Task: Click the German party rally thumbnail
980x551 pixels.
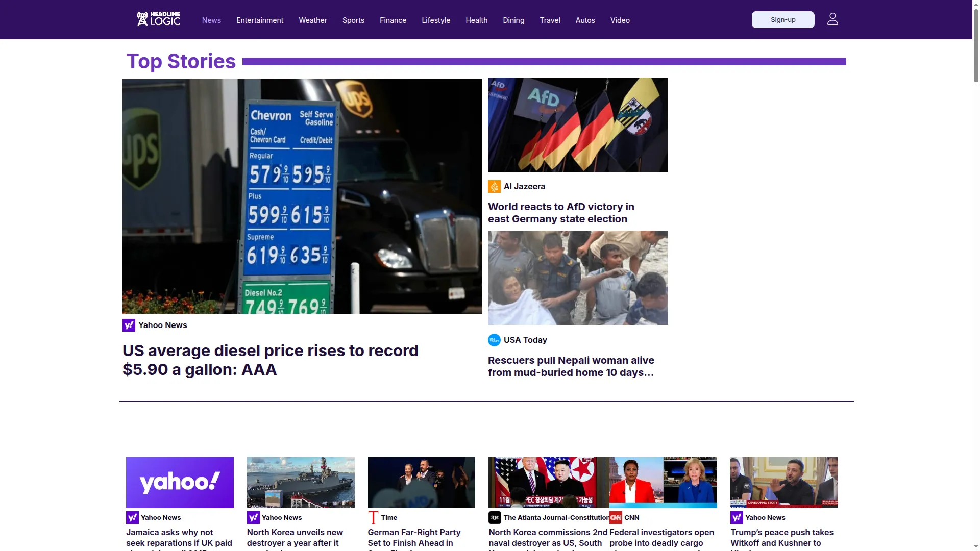Action: click(422, 483)
